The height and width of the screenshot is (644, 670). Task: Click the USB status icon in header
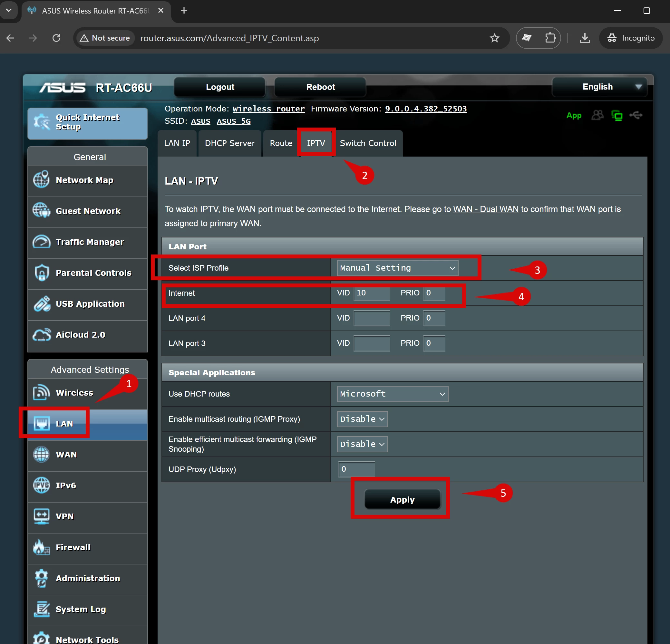pyautogui.click(x=636, y=115)
